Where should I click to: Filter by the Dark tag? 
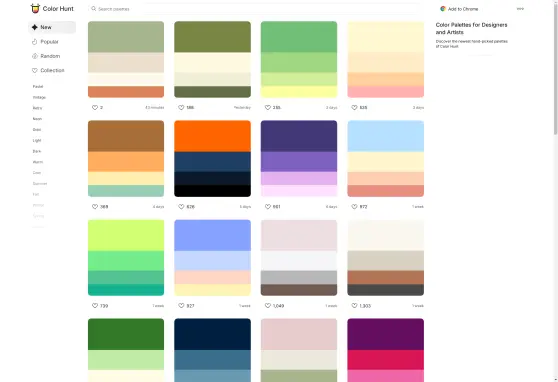pyautogui.click(x=37, y=151)
